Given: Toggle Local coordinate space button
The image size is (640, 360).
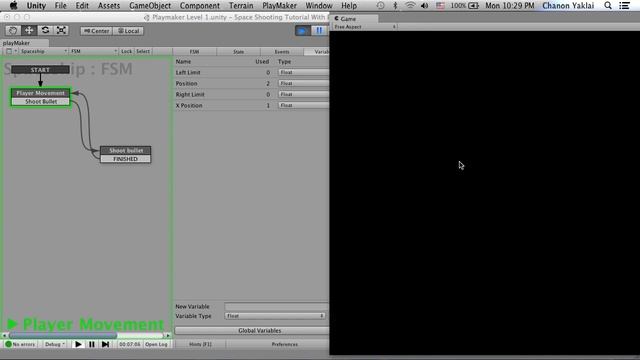Looking at the screenshot, I should click(128, 31).
